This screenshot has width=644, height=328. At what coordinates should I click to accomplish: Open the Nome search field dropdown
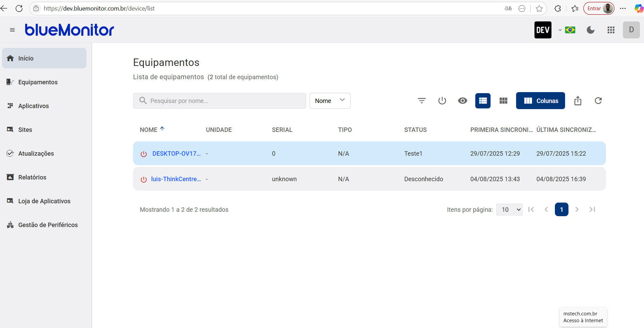pos(330,101)
